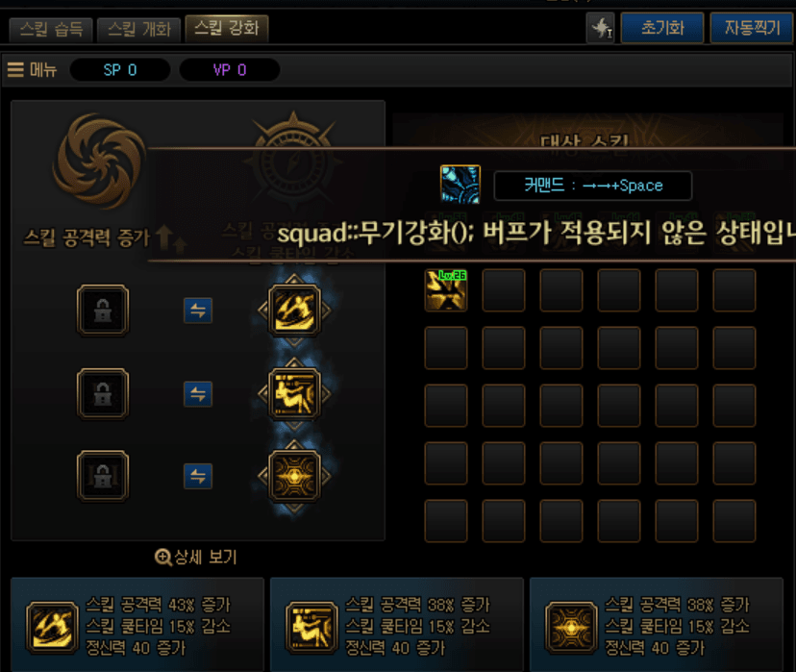This screenshot has height=672, width=796.
Task: Open 상세 보기 detail view magnifier
Action: click(x=196, y=557)
